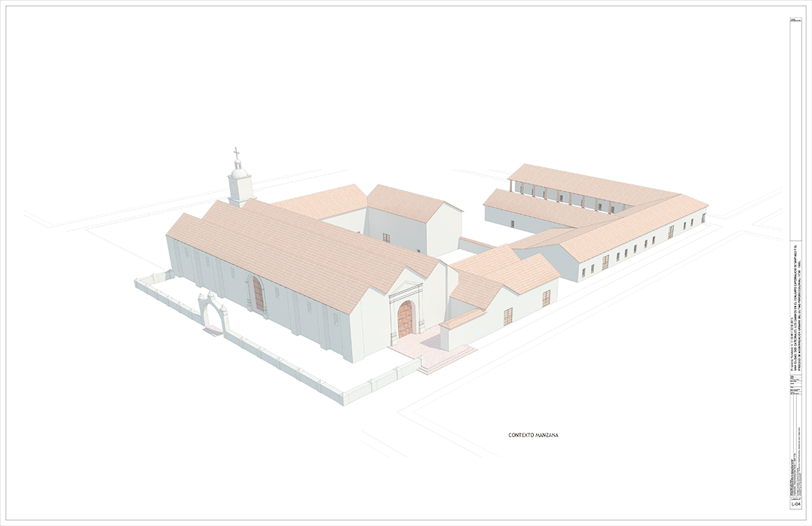The image size is (812, 526).
Task: Click the church's front arched wooden door
Action: point(405,318)
